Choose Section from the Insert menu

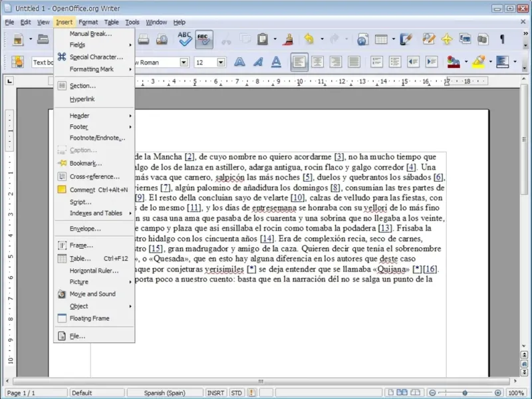pyautogui.click(x=94, y=86)
